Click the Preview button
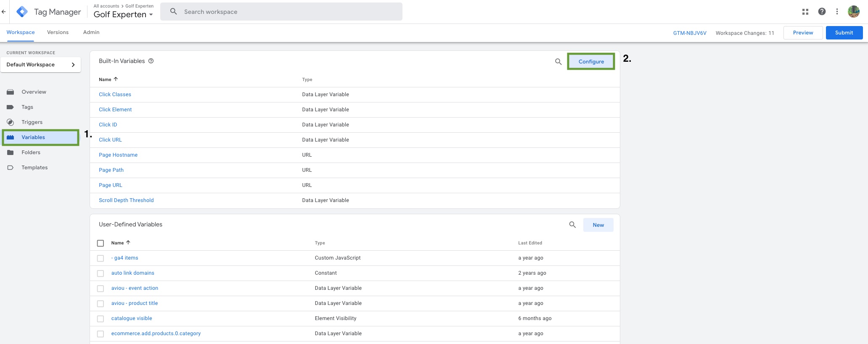This screenshot has width=868, height=344. pos(803,33)
